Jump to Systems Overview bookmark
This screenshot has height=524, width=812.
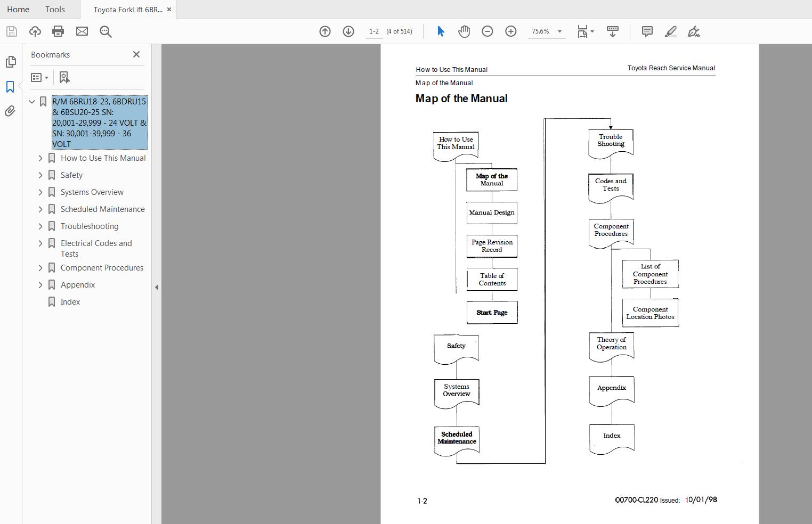(x=92, y=192)
